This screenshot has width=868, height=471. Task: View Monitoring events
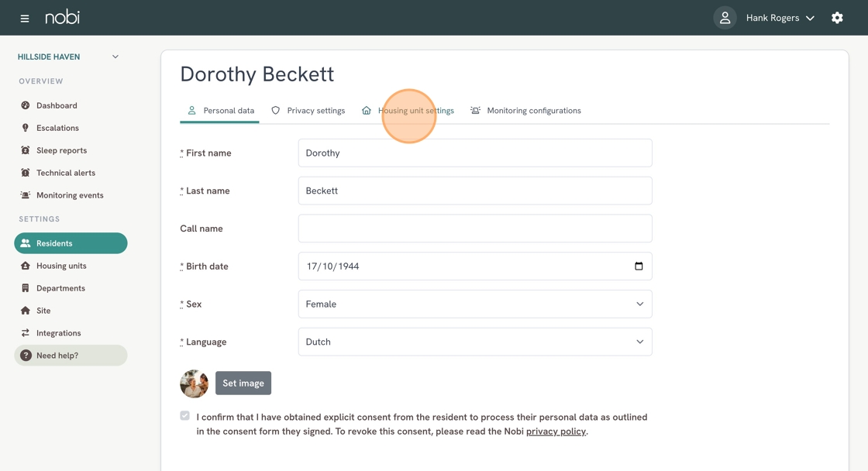(71, 195)
